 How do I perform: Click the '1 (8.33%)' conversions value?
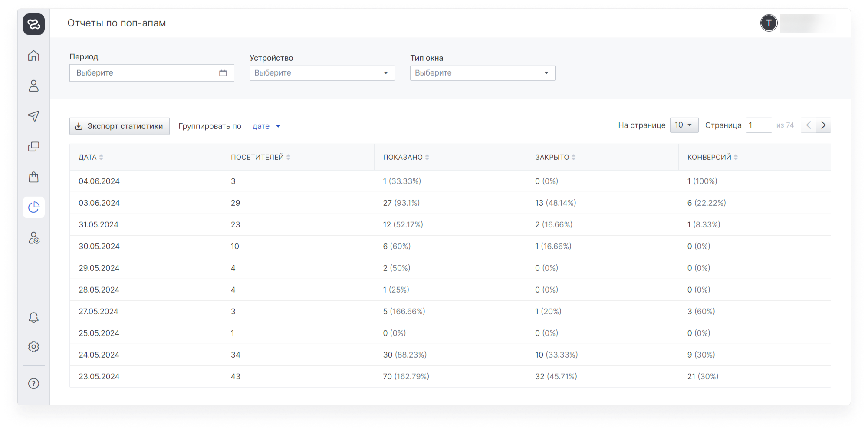point(704,224)
